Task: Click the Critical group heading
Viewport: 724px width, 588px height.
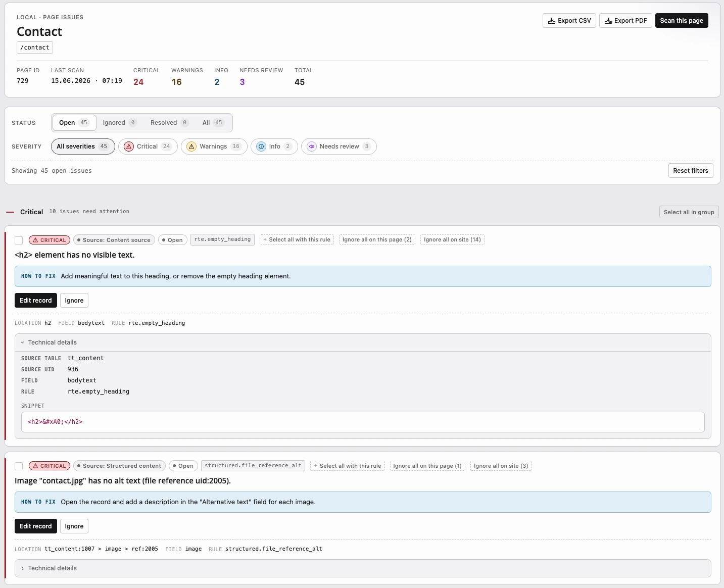Action: [x=31, y=212]
